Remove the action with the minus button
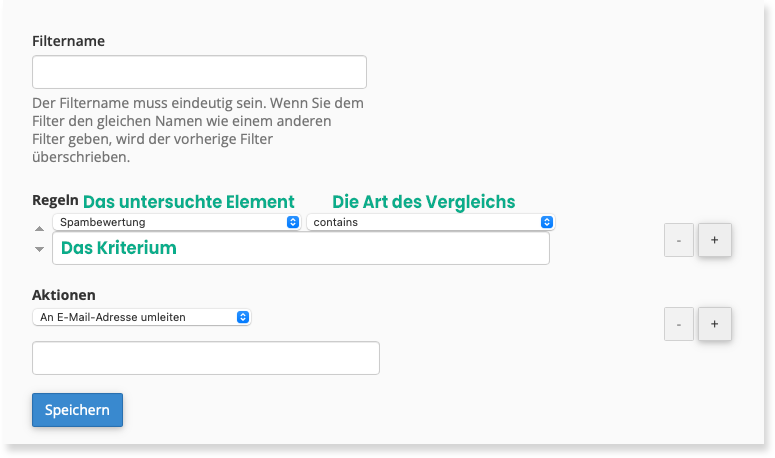Viewport: 775px width, 458px height. (x=678, y=323)
